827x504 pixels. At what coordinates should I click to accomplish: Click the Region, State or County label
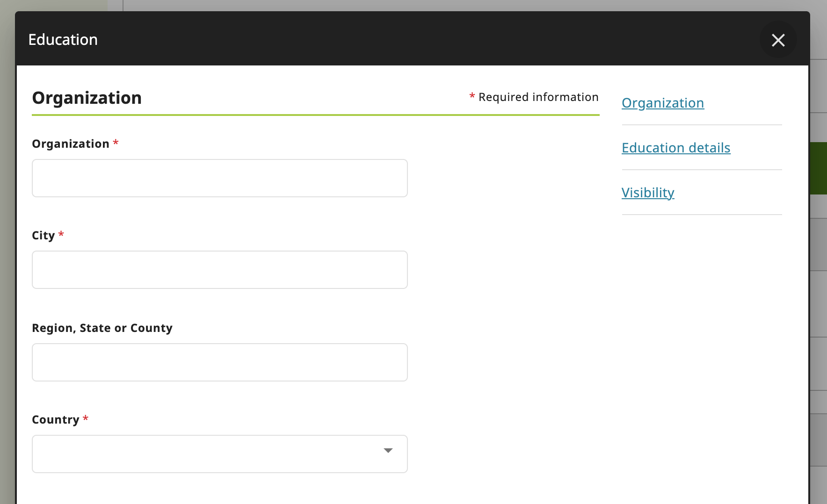click(102, 328)
